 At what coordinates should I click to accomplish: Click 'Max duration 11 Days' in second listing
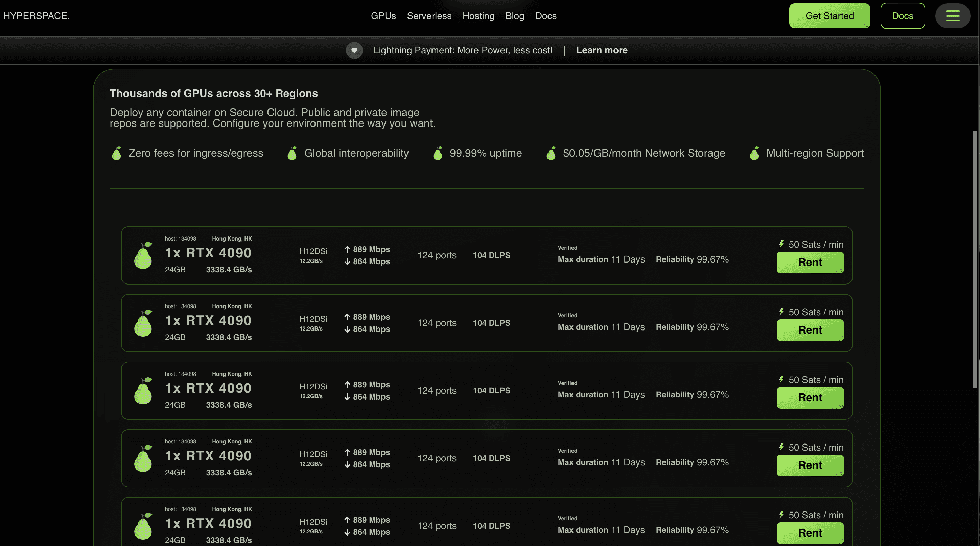[601, 327]
